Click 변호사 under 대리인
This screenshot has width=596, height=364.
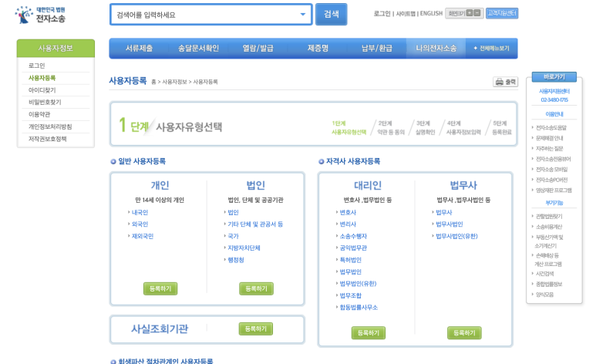pyautogui.click(x=348, y=212)
